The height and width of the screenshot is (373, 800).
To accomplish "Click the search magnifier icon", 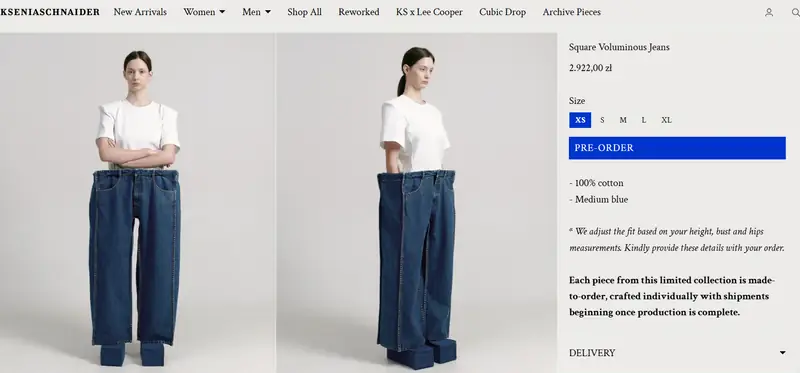I will click(795, 12).
